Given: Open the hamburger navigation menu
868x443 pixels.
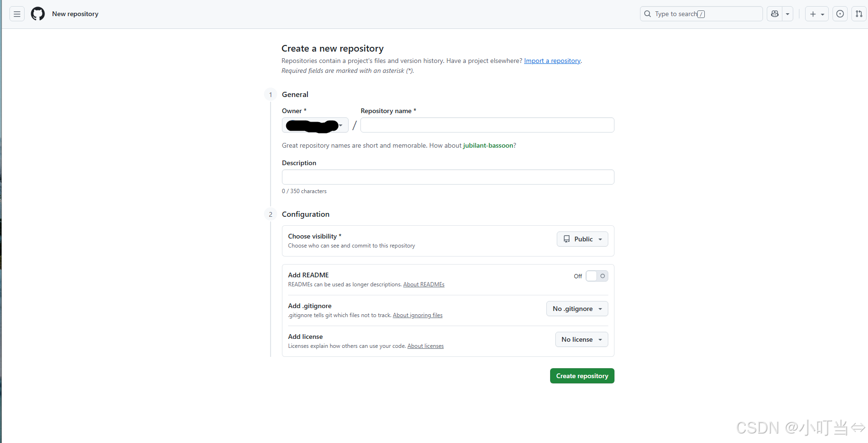Looking at the screenshot, I should click(17, 14).
